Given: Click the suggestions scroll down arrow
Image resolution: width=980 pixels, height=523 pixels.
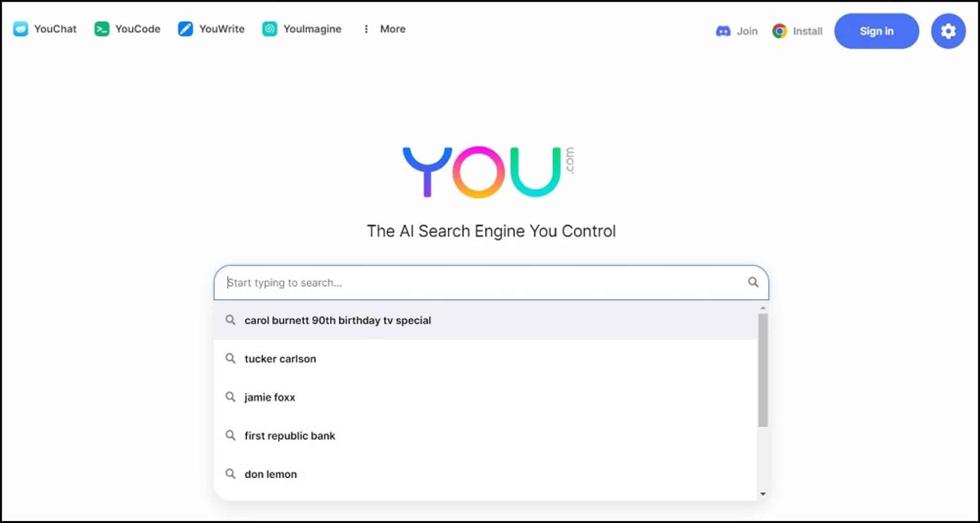Looking at the screenshot, I should pyautogui.click(x=763, y=494).
